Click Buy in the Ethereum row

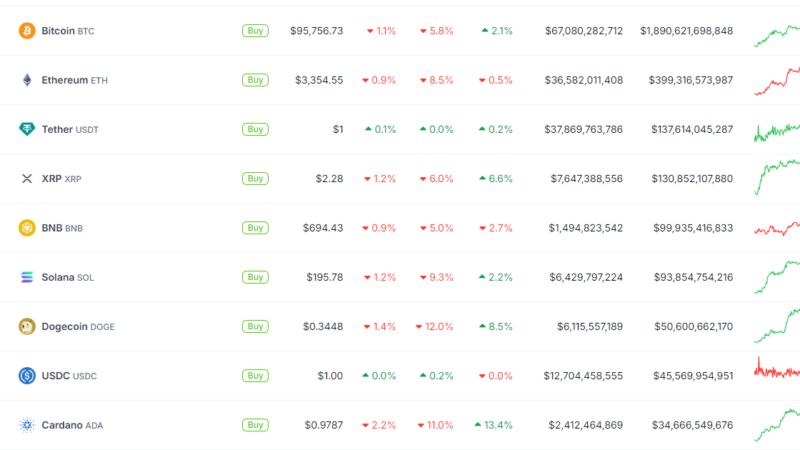[255, 80]
